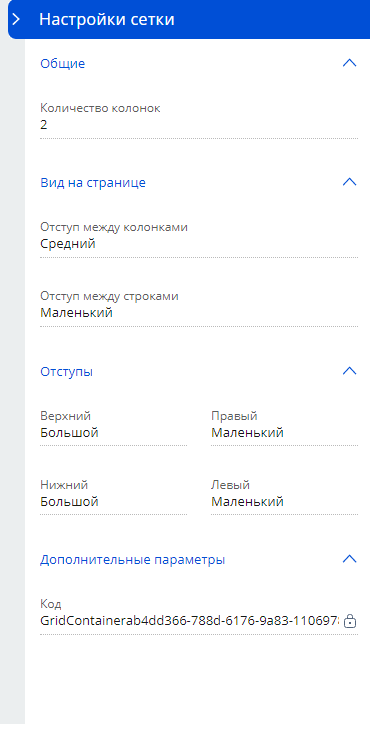The height and width of the screenshot is (736, 370).
Task: Collapse the Дополнительные параметры chevron
Action: 349,560
